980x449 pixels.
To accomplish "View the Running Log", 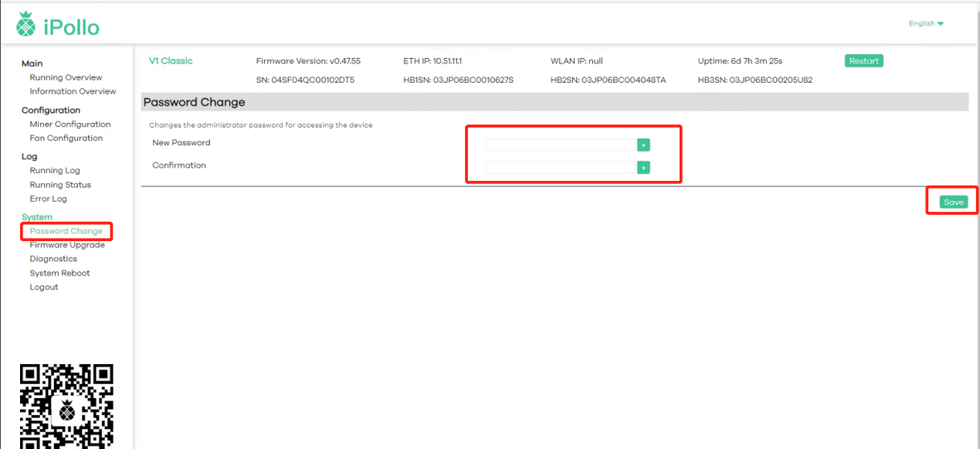I will coord(55,171).
